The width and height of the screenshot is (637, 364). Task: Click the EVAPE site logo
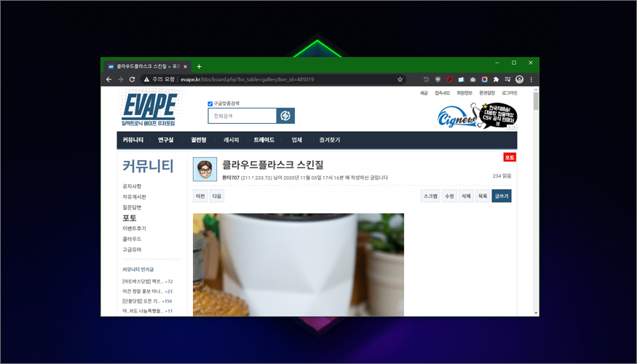[x=149, y=110]
